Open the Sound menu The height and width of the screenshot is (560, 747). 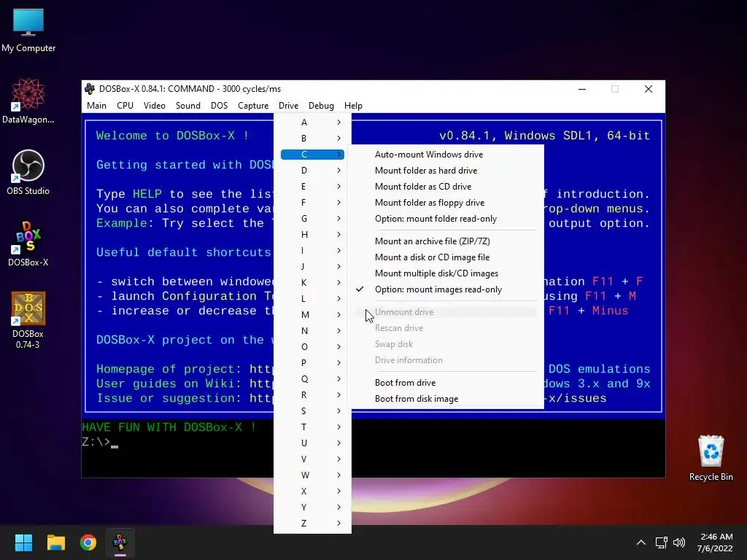tap(187, 106)
